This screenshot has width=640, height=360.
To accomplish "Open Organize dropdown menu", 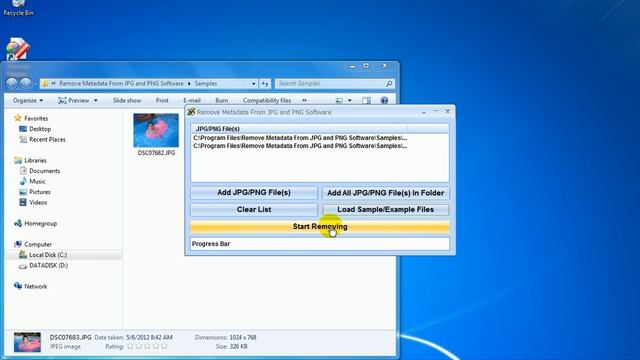I will 28,100.
